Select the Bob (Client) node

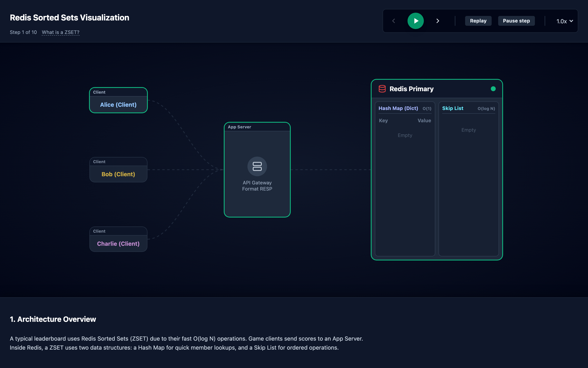(x=118, y=170)
